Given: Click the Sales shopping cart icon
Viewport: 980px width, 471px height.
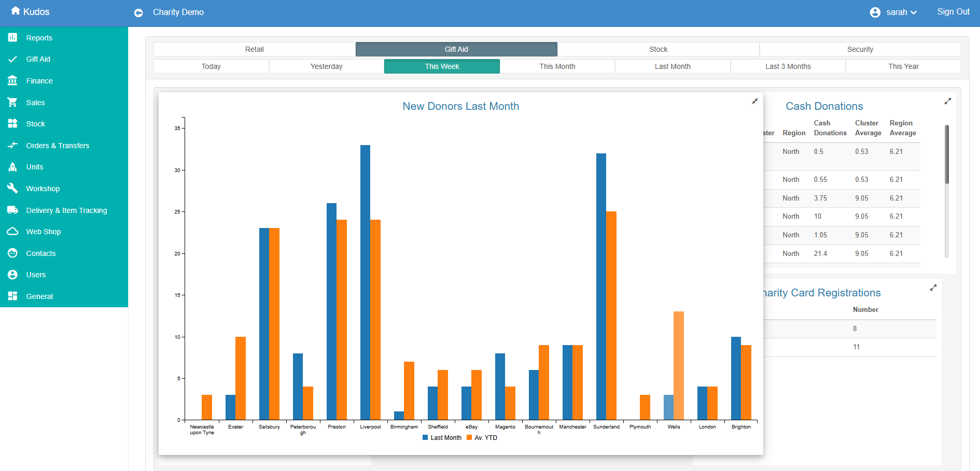Looking at the screenshot, I should click(13, 102).
